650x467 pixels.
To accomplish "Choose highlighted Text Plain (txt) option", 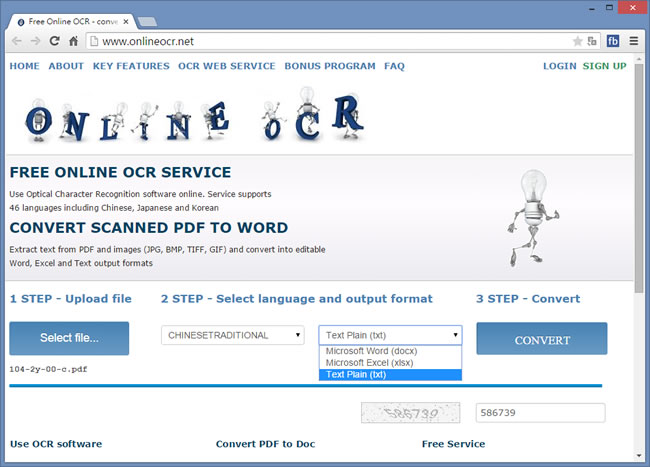I will pos(390,375).
